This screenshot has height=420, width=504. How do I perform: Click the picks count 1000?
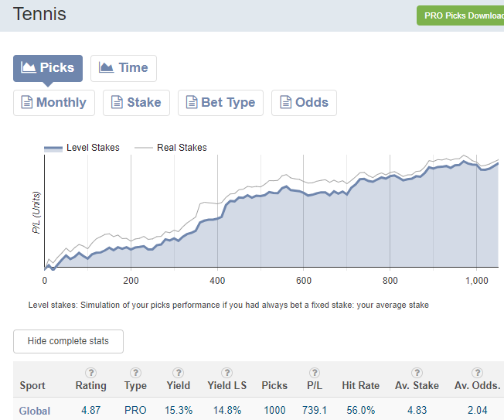(x=274, y=411)
